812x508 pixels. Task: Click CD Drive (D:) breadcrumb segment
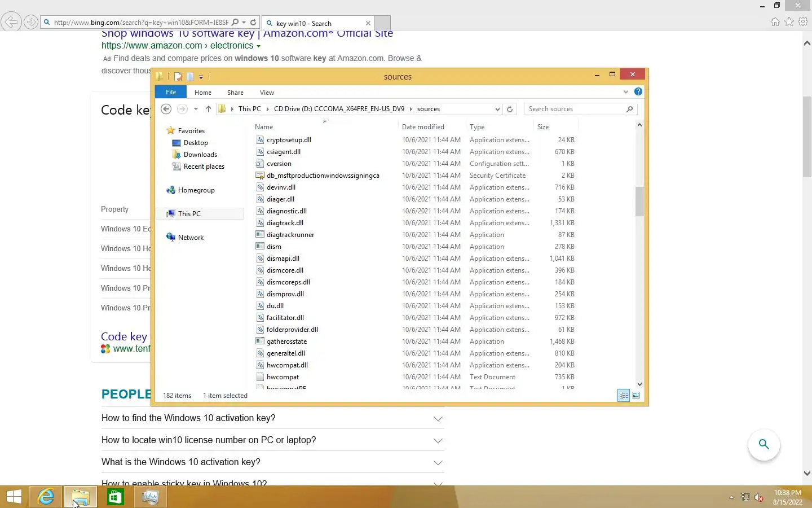[x=339, y=109]
